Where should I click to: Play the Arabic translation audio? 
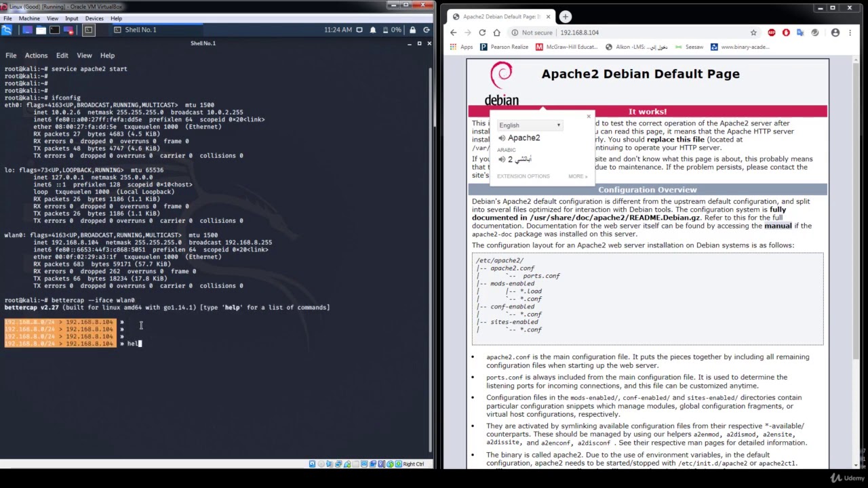(x=502, y=159)
